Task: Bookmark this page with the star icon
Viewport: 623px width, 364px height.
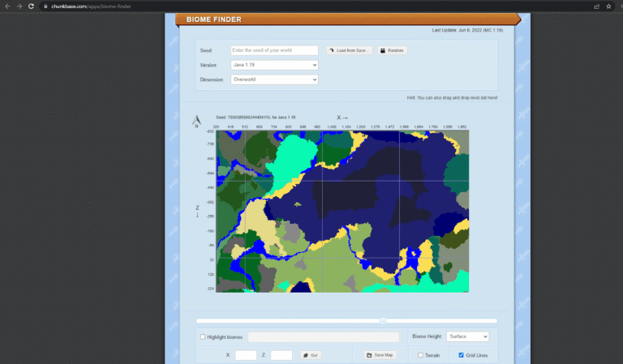Action: (608, 6)
